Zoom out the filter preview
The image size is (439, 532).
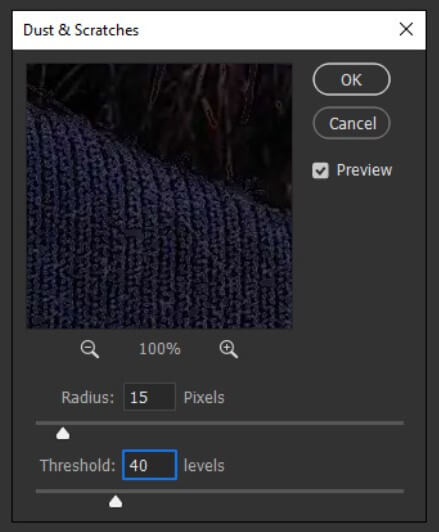pos(90,349)
